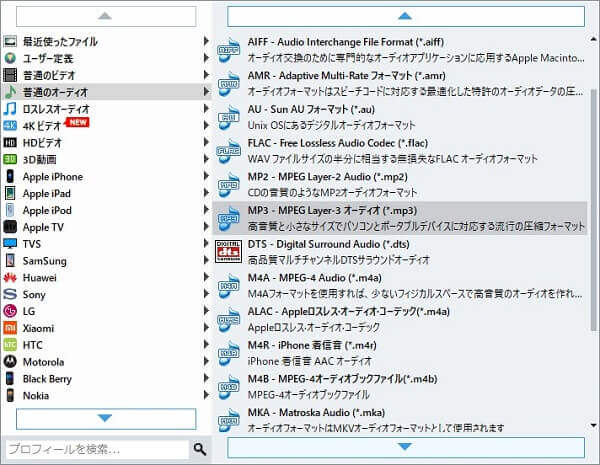Image resolution: width=600 pixels, height=465 pixels.
Task: Choose MP3 - MPEG Layer-3 オーディオ format
Action: click(400, 219)
